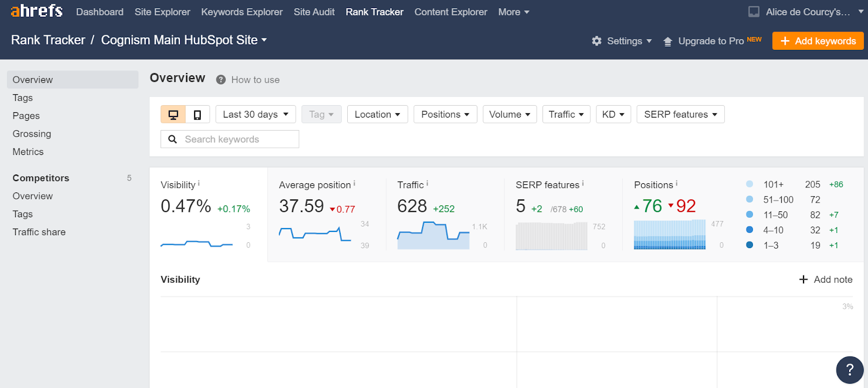
Task: Click the Upgrade to Pro arrow icon
Action: pos(668,42)
